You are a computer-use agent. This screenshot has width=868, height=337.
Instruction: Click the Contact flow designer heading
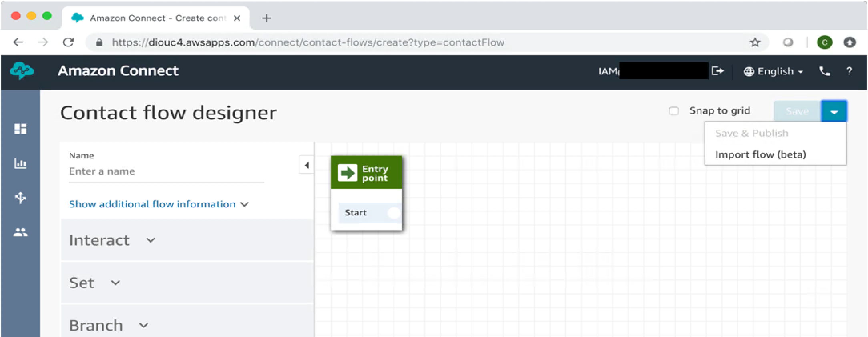[168, 113]
